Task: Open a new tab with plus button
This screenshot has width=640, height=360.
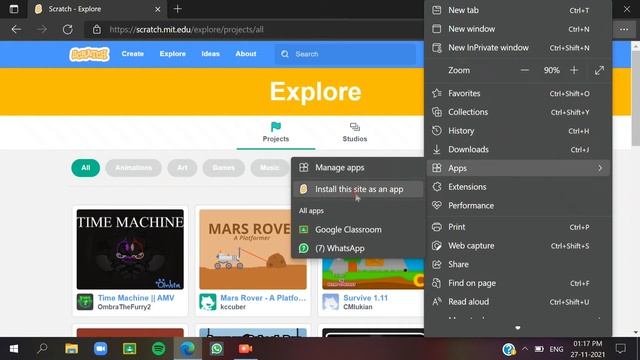Action: pos(178,9)
